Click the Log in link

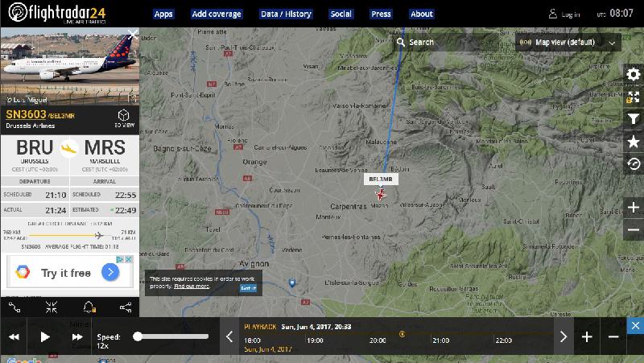(571, 14)
